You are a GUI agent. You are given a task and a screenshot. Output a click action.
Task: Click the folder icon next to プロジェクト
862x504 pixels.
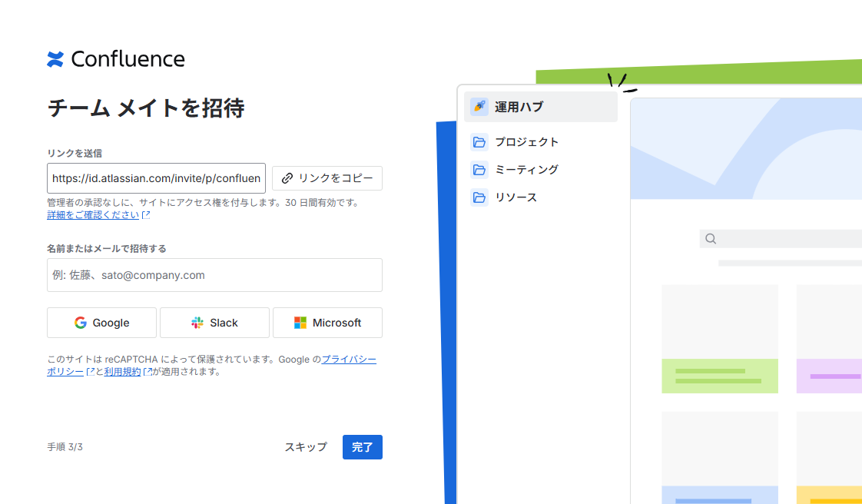click(x=479, y=142)
